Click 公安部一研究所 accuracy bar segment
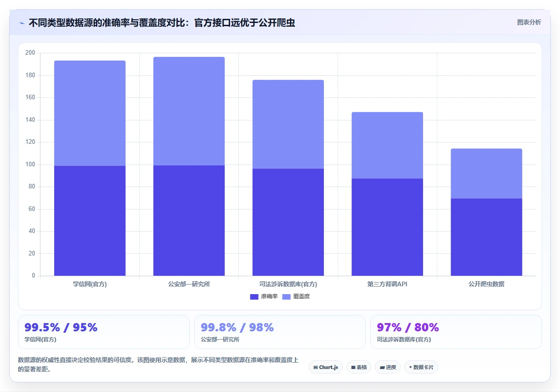 [x=189, y=220]
